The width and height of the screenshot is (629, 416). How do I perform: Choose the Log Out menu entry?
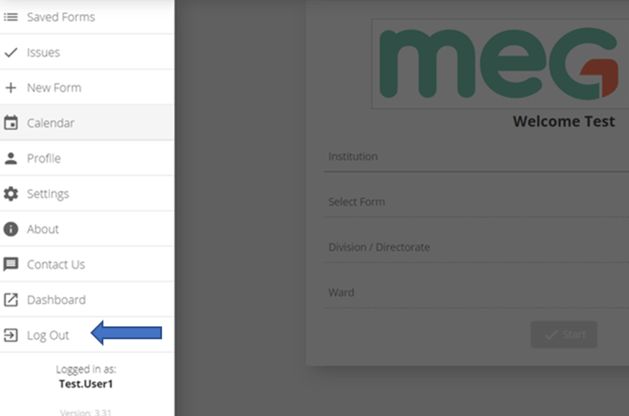[87, 335]
